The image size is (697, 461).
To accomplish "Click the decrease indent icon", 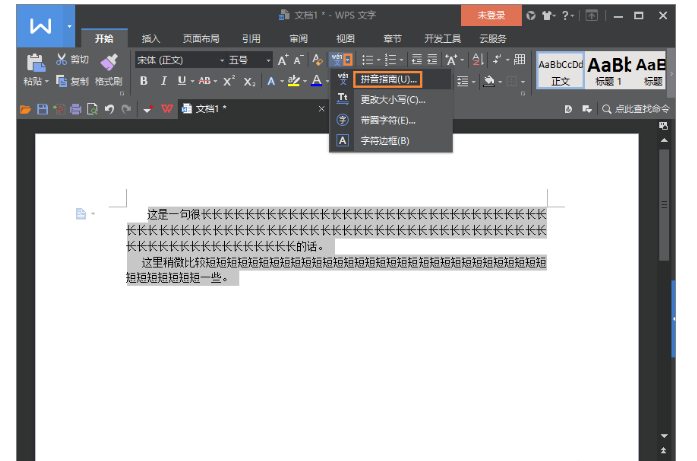I will pyautogui.click(x=417, y=59).
